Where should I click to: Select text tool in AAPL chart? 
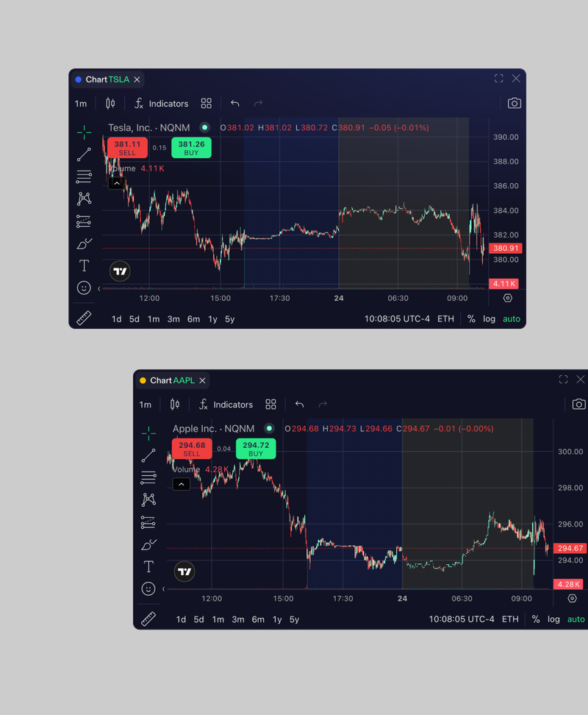148,566
